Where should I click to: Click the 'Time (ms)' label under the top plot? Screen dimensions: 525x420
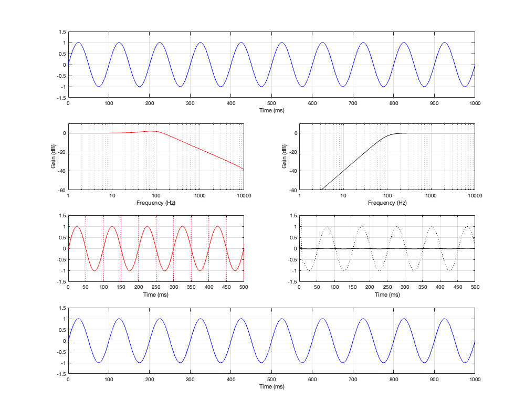click(x=271, y=111)
